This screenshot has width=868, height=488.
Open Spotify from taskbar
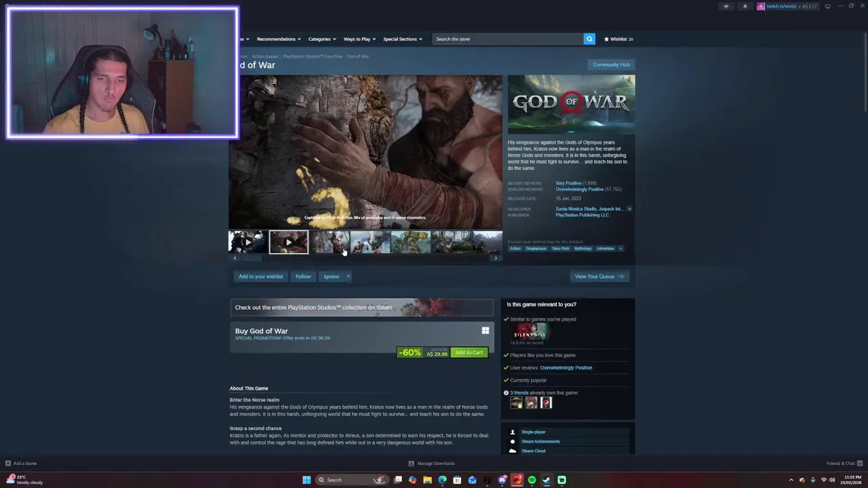(532, 480)
